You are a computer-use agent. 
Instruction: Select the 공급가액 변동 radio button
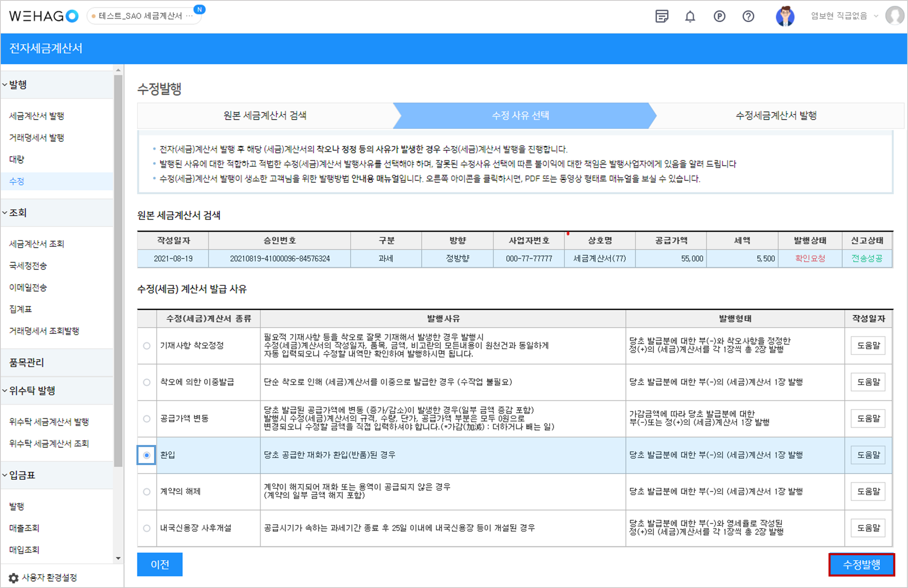tap(147, 419)
